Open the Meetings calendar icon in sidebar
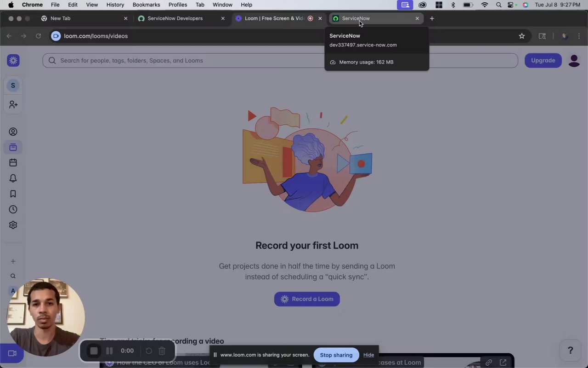Image resolution: width=588 pixels, height=368 pixels. [x=13, y=162]
